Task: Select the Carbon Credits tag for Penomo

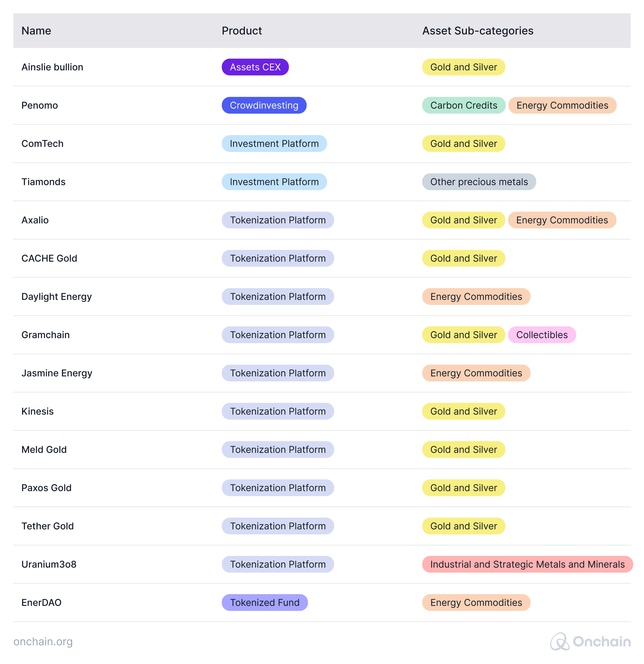Action: click(x=463, y=105)
